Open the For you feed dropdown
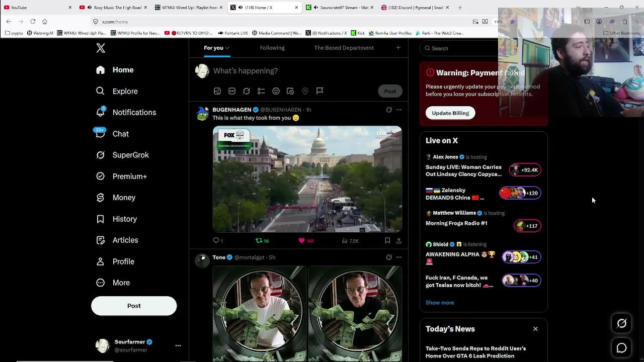Screen dimensions: 644x362 pyautogui.click(x=216, y=48)
